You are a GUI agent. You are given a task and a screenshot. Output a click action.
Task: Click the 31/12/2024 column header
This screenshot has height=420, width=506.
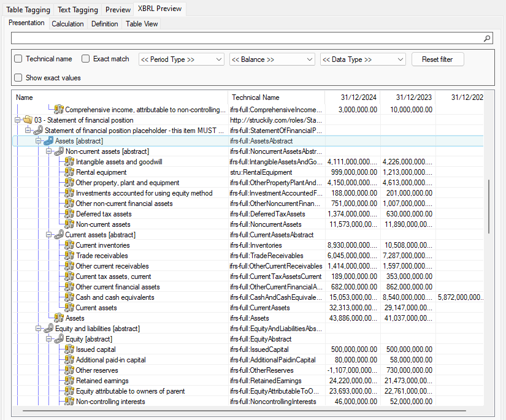point(353,97)
